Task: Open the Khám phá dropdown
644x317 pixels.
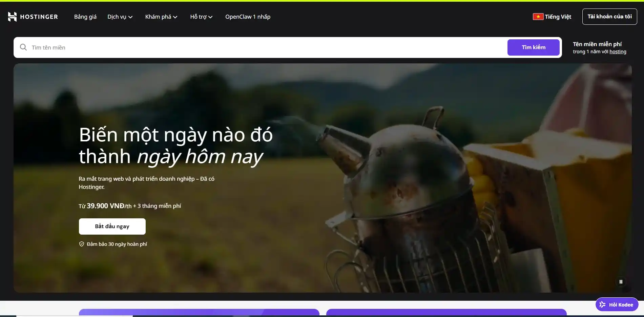Action: [x=161, y=17]
